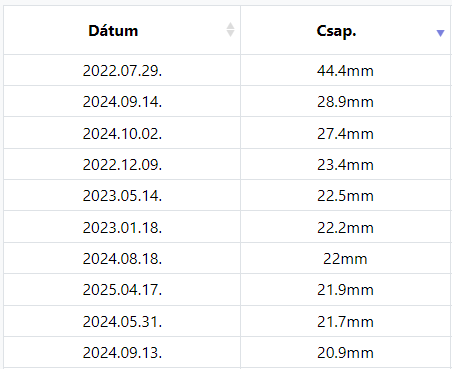Select the date cell 2025.04.17.
The image size is (452, 369).
[122, 290]
